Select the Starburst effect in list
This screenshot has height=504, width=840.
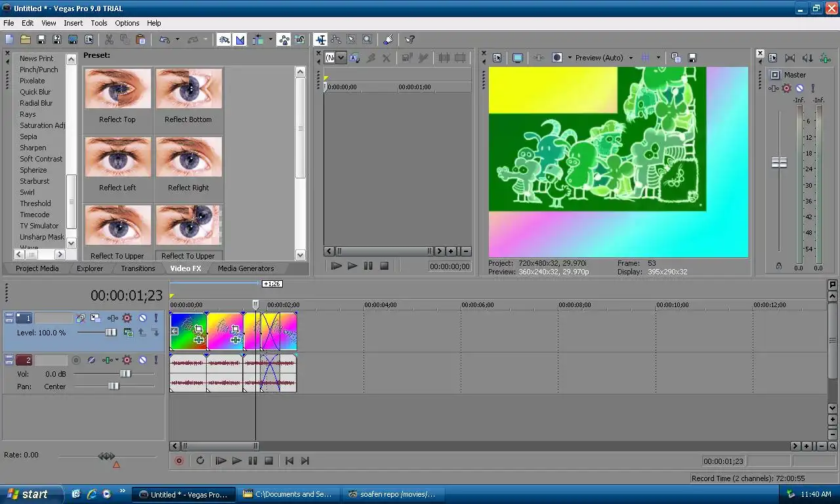34,181
